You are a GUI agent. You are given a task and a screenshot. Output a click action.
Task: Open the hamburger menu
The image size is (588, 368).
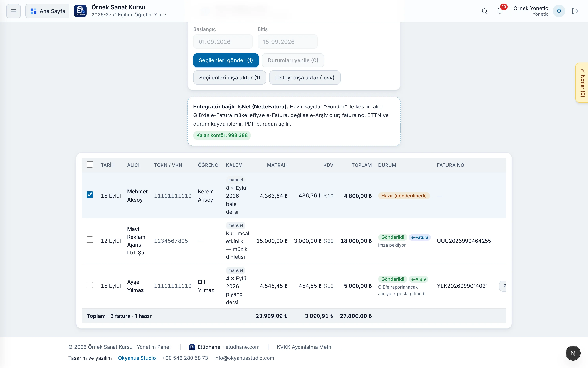coord(13,11)
